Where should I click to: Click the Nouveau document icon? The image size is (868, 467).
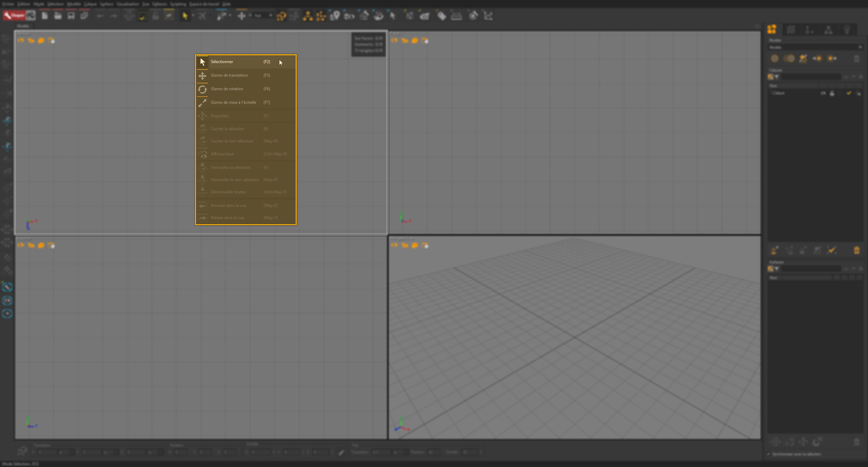[x=45, y=16]
